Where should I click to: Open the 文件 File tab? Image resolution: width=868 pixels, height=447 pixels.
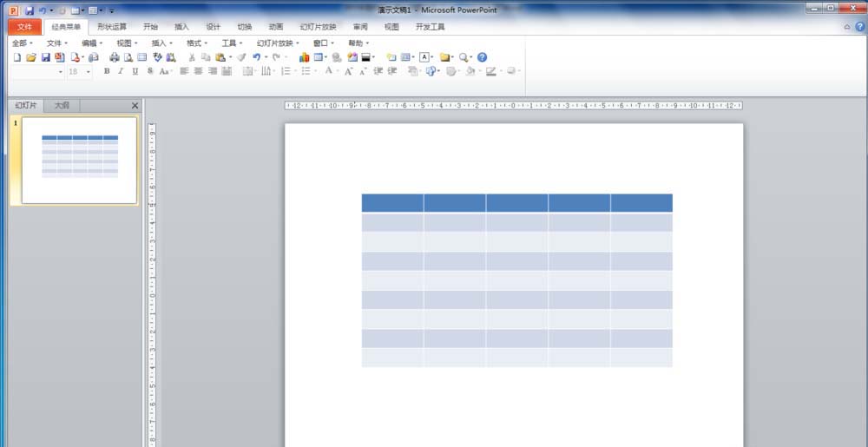pyautogui.click(x=25, y=27)
